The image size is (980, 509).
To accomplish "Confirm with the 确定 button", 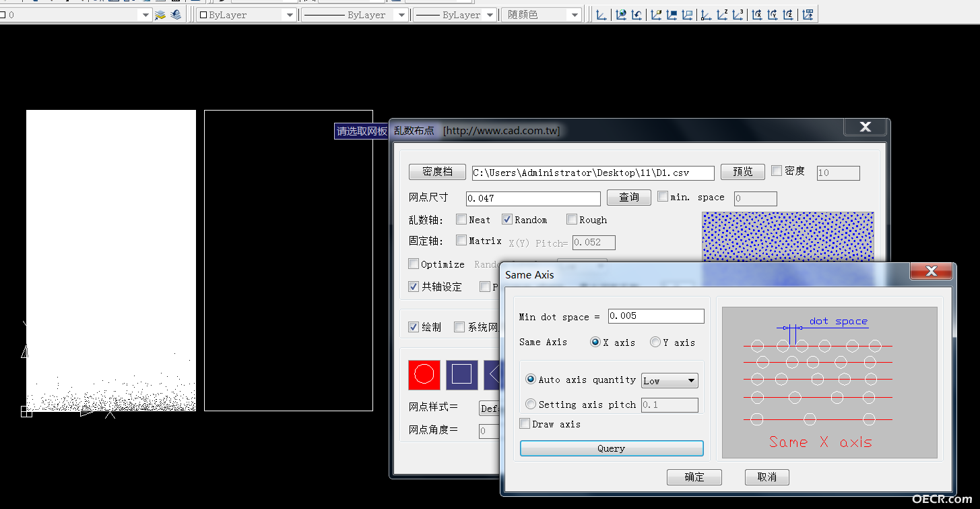I will pyautogui.click(x=694, y=477).
